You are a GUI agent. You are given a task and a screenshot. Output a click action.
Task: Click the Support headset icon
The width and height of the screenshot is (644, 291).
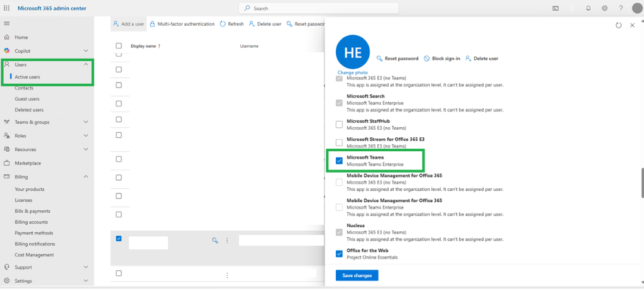6,266
